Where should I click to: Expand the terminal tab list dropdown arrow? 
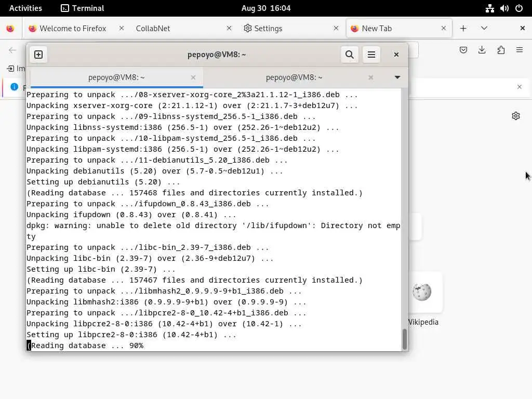397,77
